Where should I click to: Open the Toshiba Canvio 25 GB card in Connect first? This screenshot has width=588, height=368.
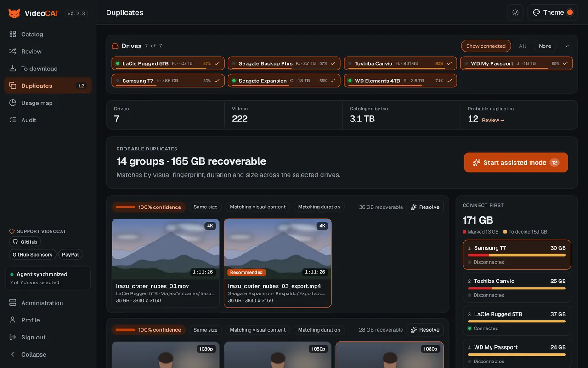coord(517,287)
